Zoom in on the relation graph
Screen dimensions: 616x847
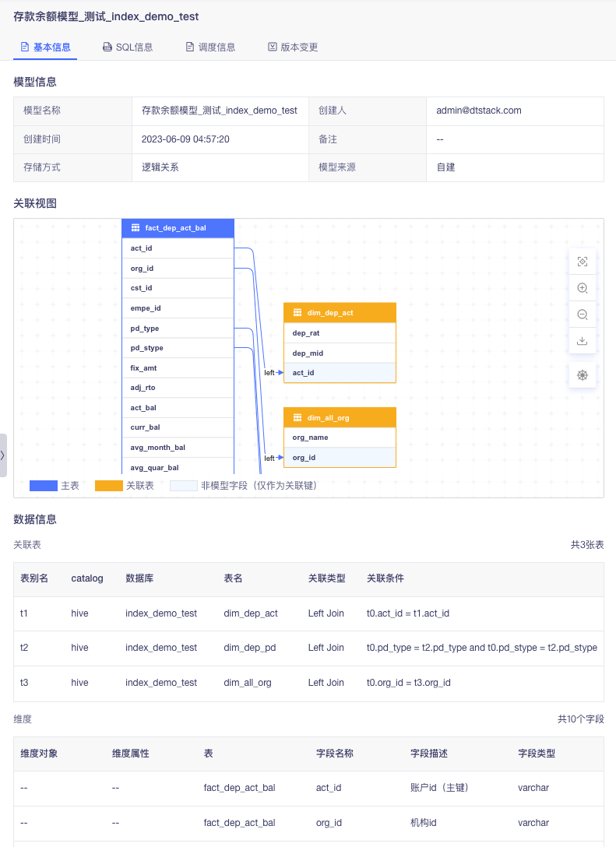click(x=583, y=288)
